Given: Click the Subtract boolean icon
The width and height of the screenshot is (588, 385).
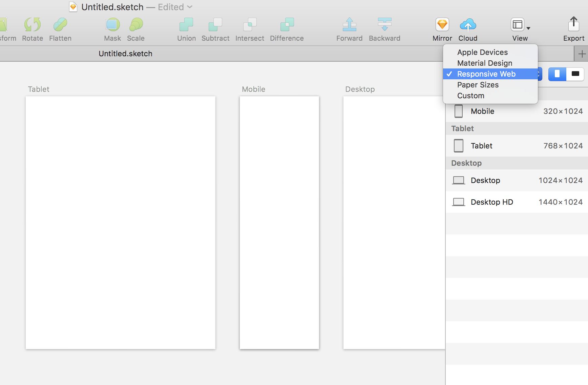Looking at the screenshot, I should [215, 25].
